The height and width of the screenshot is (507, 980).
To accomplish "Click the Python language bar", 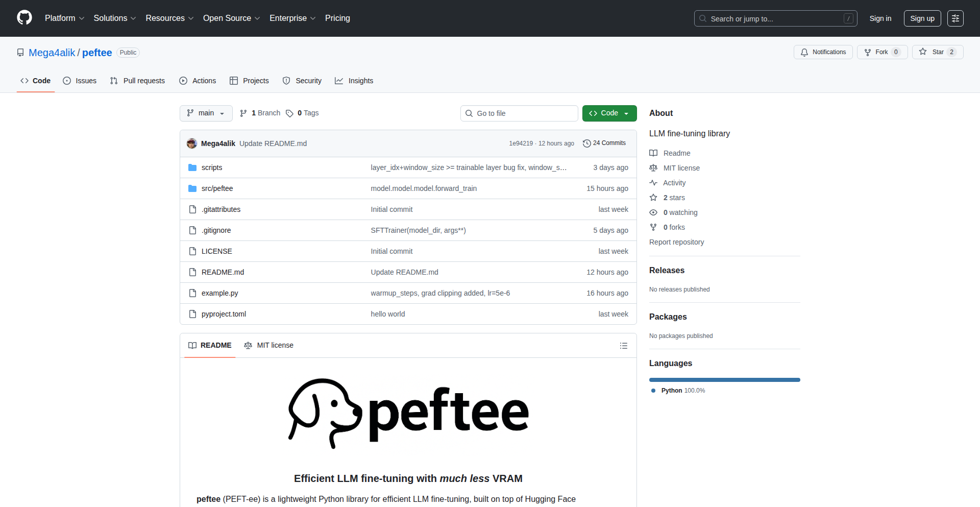I will (x=725, y=380).
